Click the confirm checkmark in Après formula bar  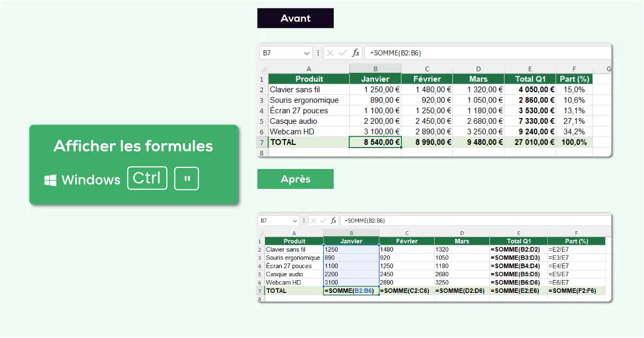[x=323, y=221]
